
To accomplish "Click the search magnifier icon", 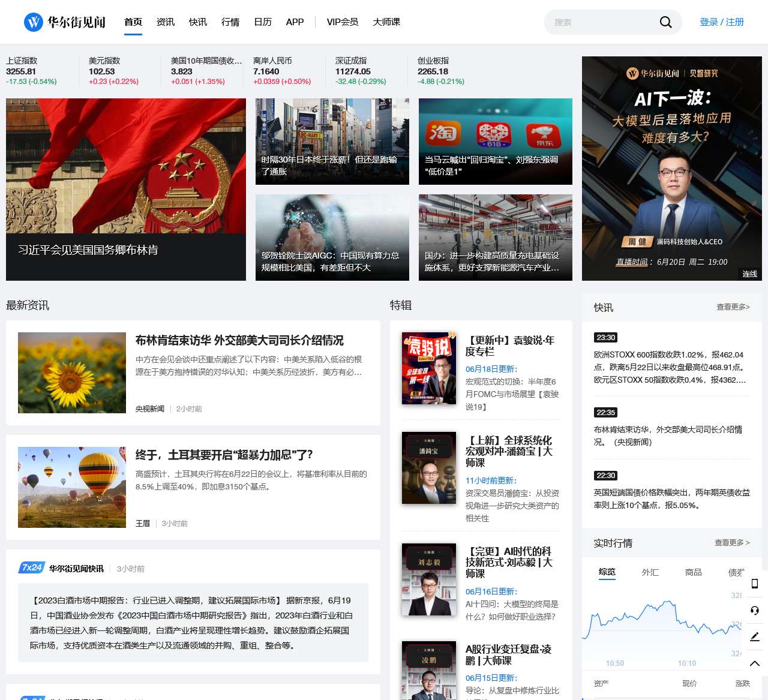I will 665,22.
